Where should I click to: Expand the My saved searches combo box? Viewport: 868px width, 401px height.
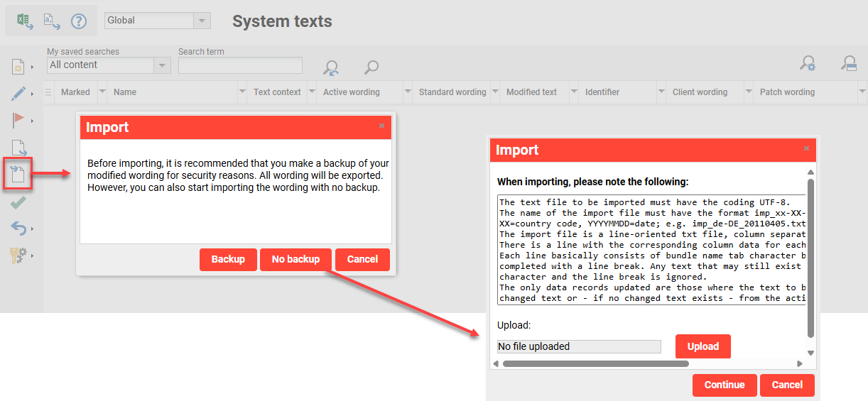point(163,65)
